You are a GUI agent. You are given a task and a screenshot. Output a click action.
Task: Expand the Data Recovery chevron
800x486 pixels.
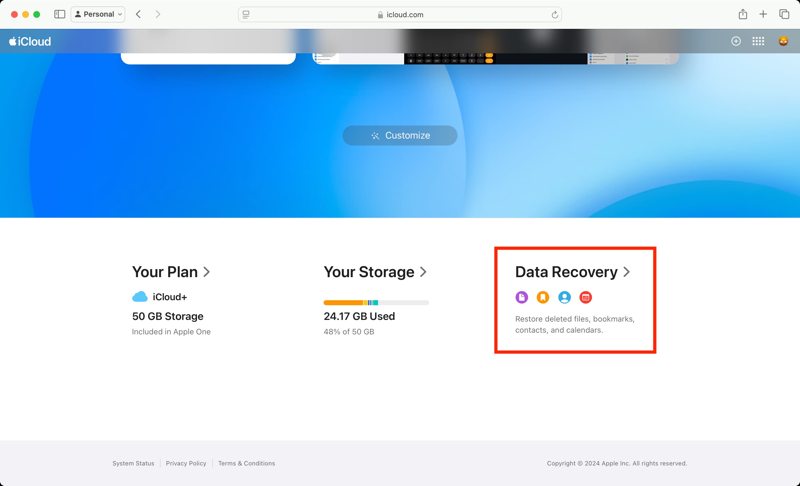click(627, 272)
